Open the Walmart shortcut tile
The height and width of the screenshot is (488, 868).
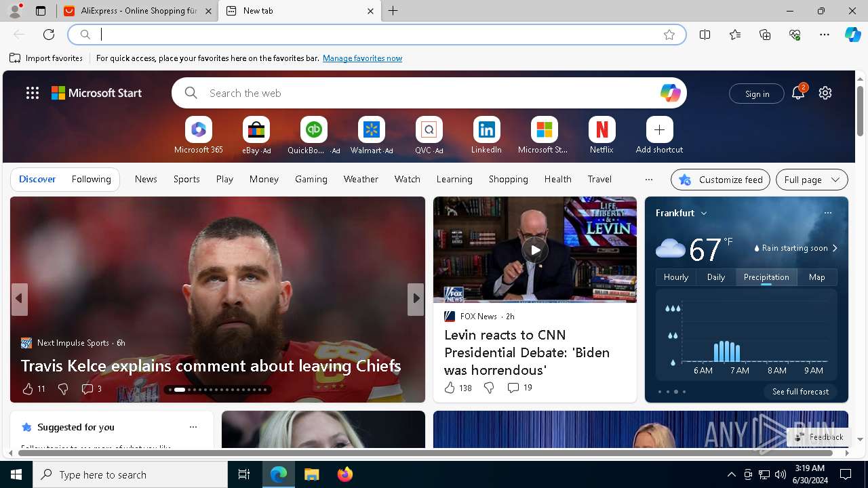(x=371, y=136)
